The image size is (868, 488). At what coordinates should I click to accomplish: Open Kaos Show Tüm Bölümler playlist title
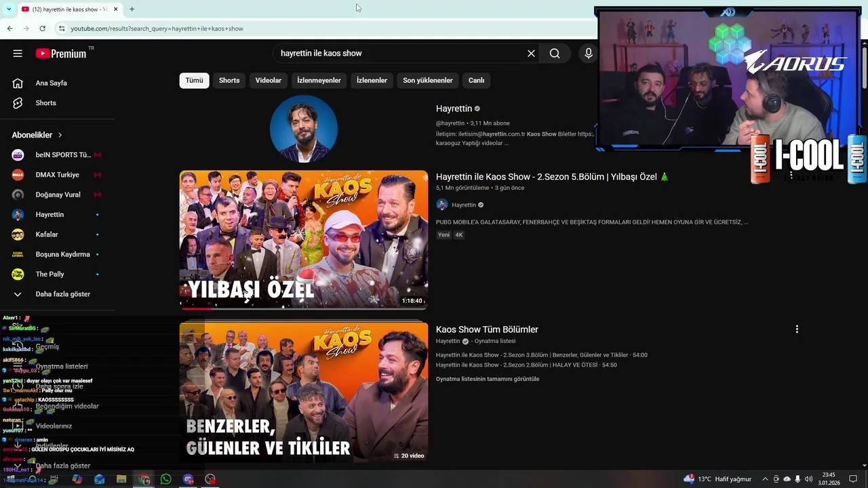(x=487, y=329)
